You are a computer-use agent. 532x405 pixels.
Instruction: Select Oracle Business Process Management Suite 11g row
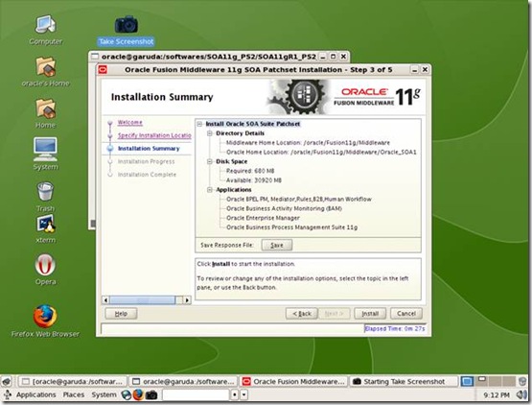click(291, 227)
